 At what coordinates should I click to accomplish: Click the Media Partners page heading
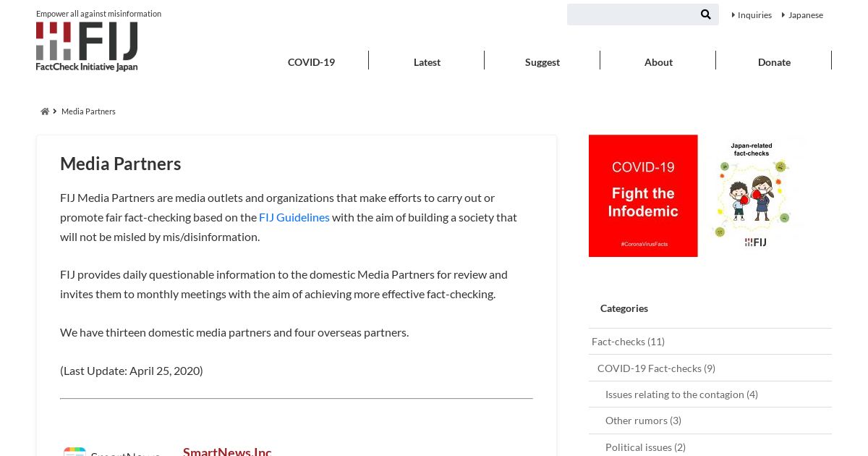point(121,164)
